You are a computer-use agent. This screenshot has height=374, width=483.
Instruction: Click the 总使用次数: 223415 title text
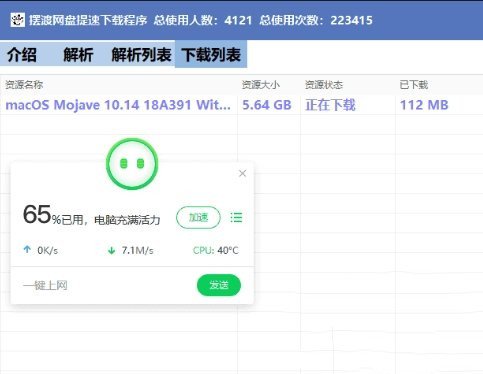point(316,20)
